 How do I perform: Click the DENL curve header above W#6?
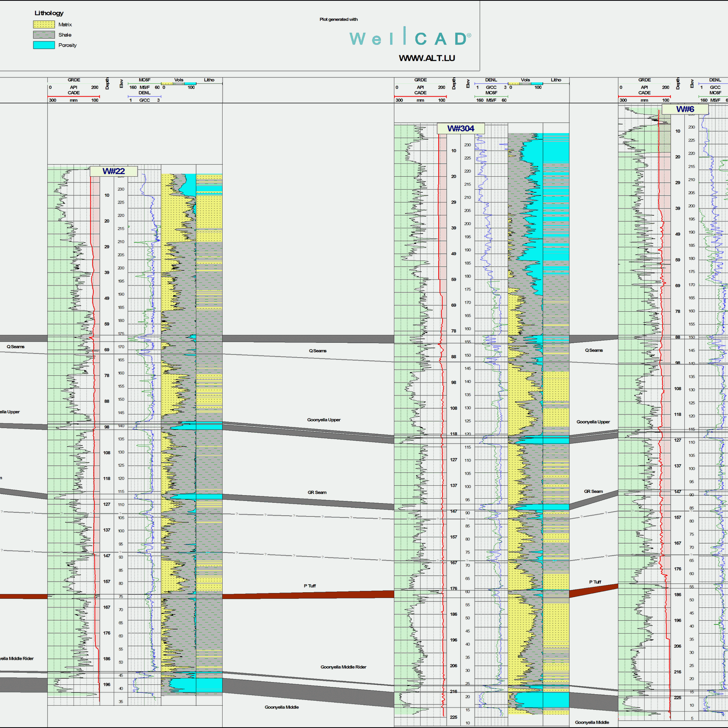715,80
